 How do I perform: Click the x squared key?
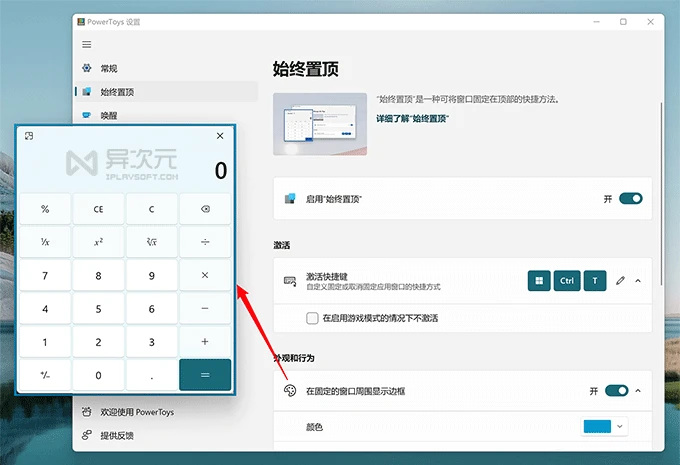[x=98, y=242]
